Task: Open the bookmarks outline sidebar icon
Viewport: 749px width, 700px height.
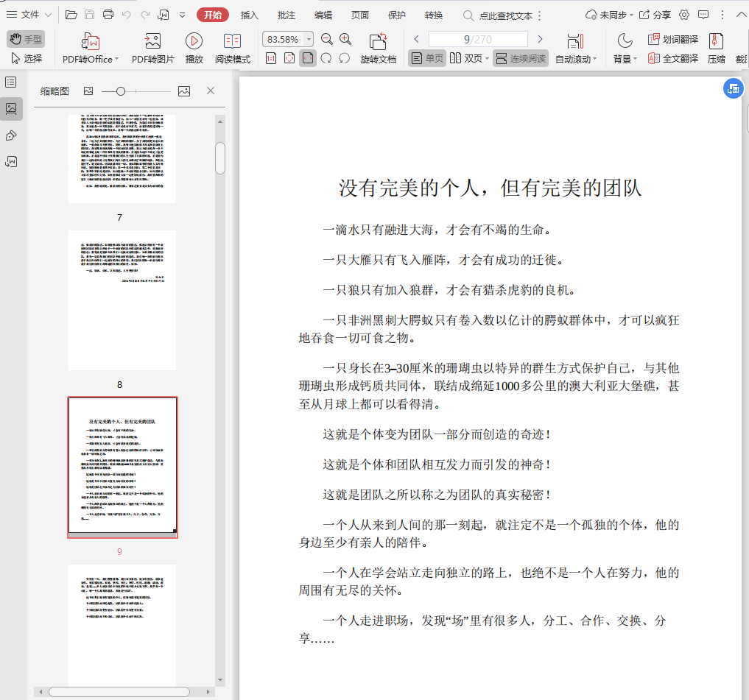Action: click(x=11, y=82)
